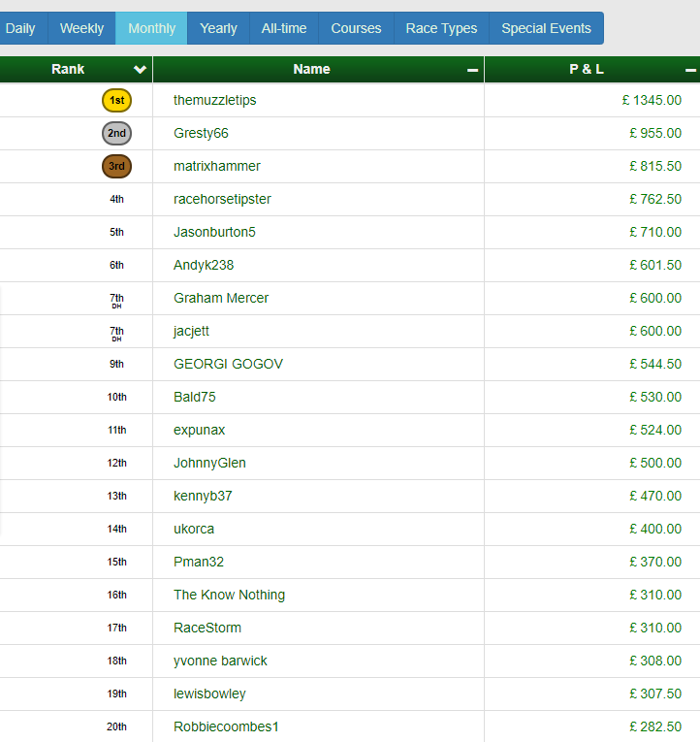Click the Name column header text

[311, 69]
